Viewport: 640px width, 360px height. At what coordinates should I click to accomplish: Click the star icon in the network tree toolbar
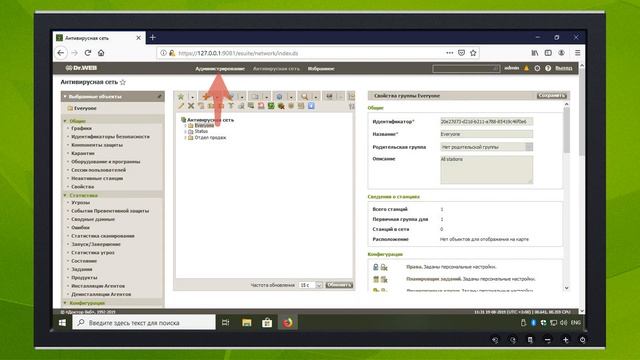181,97
